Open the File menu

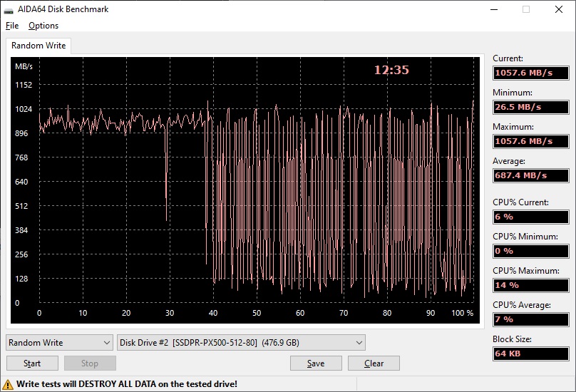[x=12, y=26]
